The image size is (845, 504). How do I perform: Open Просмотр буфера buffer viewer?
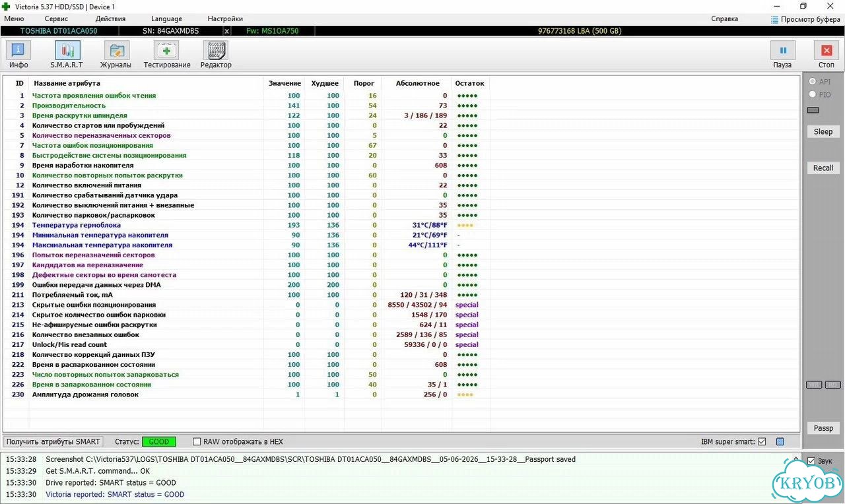805,19
